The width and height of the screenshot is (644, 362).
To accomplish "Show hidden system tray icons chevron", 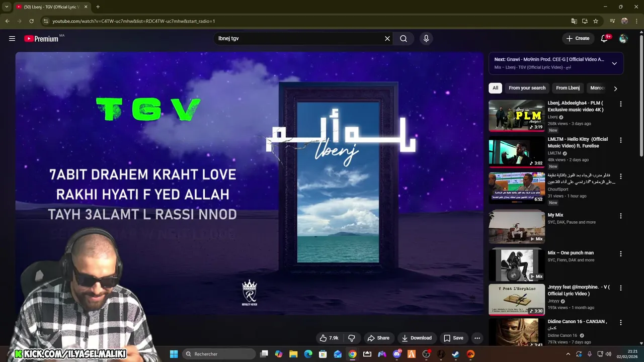I will pos(569,354).
